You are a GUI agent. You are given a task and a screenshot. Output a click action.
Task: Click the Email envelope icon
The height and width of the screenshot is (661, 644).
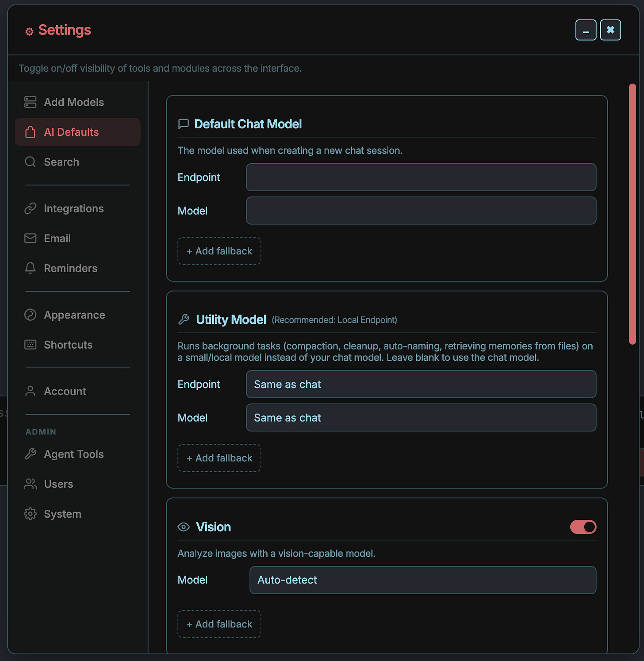pyautogui.click(x=30, y=238)
